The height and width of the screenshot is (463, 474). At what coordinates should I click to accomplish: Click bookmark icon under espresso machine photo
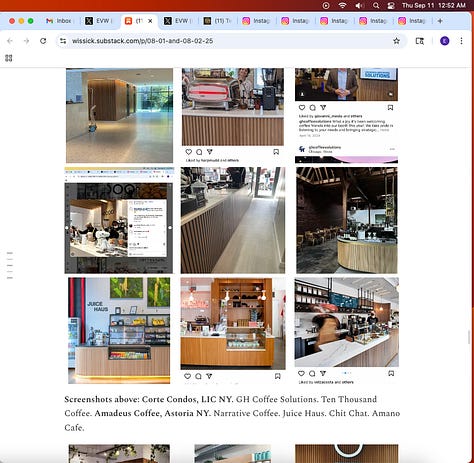[x=276, y=152]
